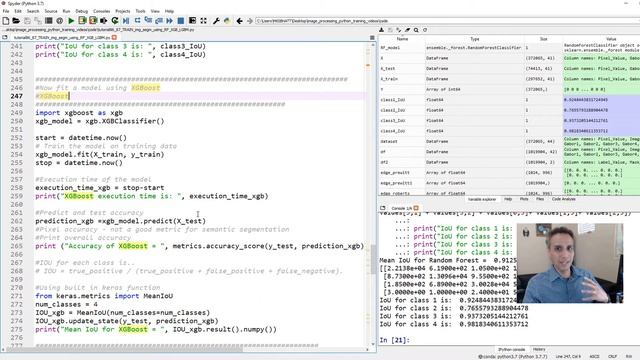
Task: Import data in the Variable explorer
Action: 382,30
